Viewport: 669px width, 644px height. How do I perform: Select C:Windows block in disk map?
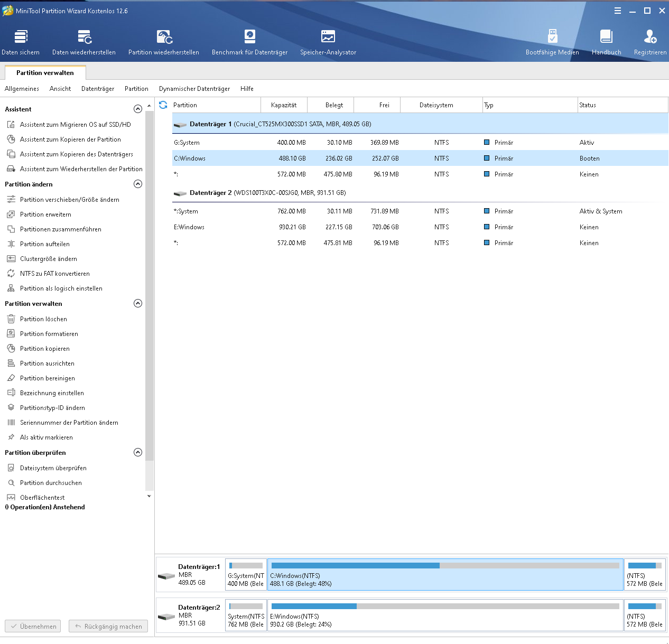pyautogui.click(x=445, y=575)
